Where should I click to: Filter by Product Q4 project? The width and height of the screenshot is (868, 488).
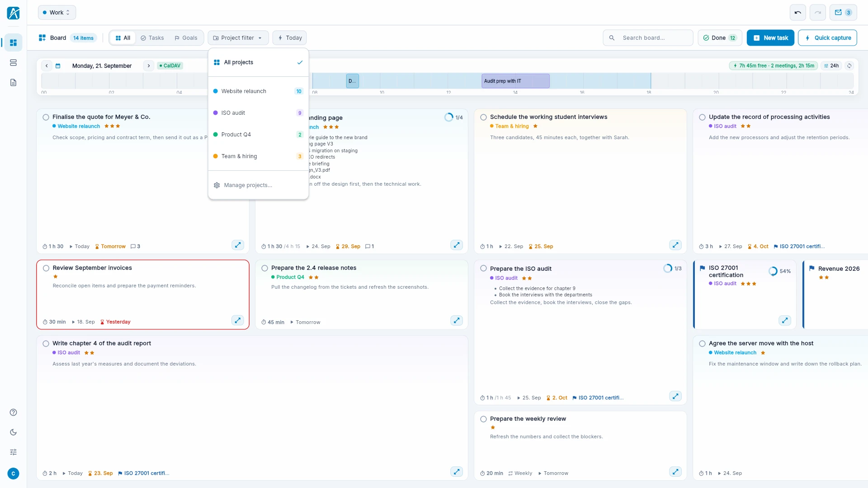point(258,135)
